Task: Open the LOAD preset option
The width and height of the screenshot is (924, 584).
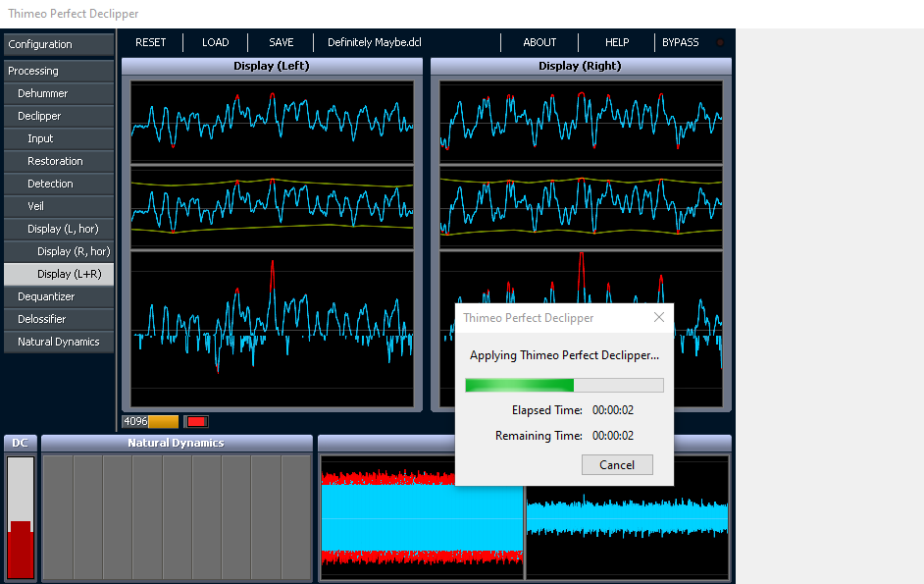Action: coord(215,42)
